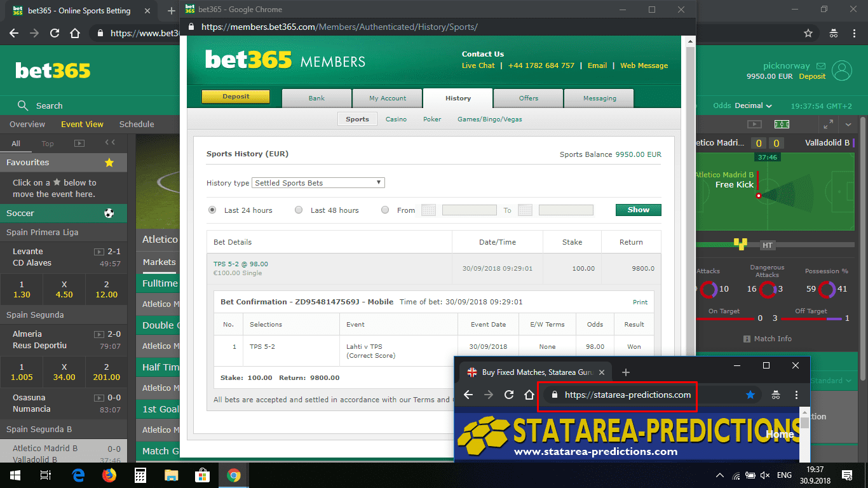Switch to the Overview tab
This screenshot has width=868, height=488.
27,125
